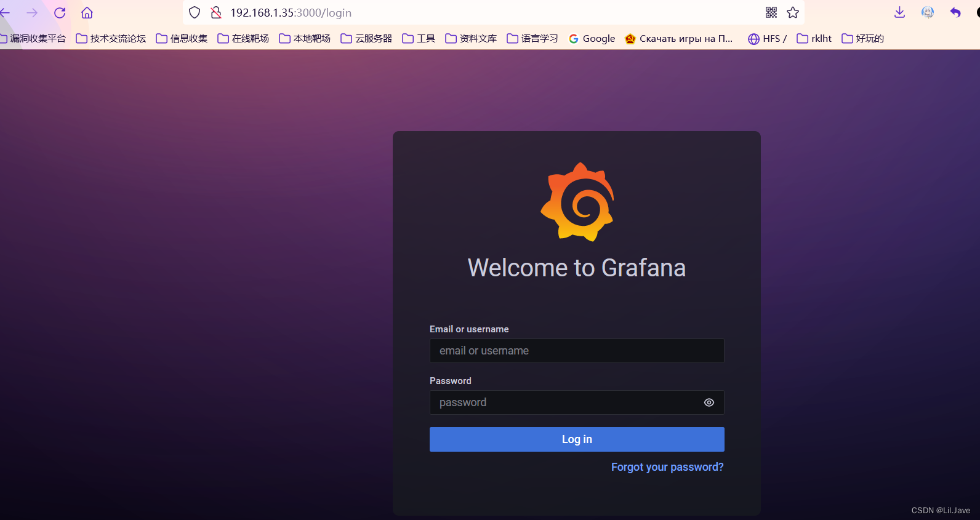980x520 pixels.
Task: Open the 漏洞收集平台 bookmark folder
Action: coord(33,38)
